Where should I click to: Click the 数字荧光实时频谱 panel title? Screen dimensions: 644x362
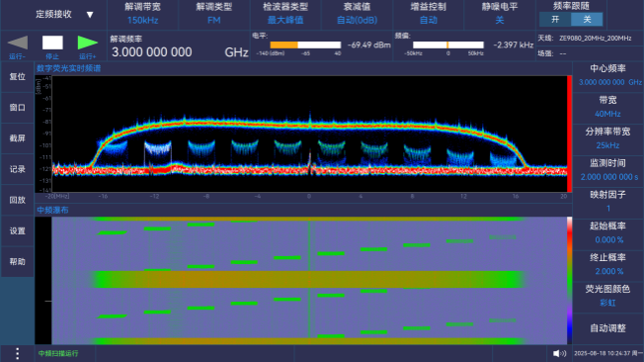pyautogui.click(x=68, y=68)
